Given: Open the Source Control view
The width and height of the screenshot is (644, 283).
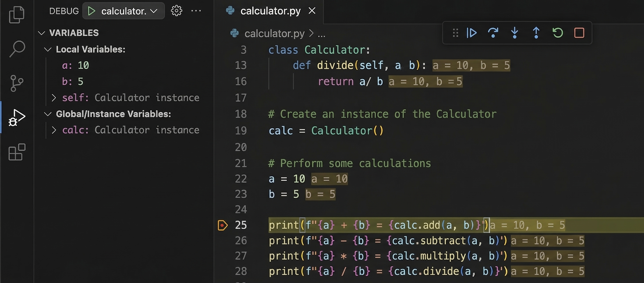Looking at the screenshot, I should click(17, 83).
